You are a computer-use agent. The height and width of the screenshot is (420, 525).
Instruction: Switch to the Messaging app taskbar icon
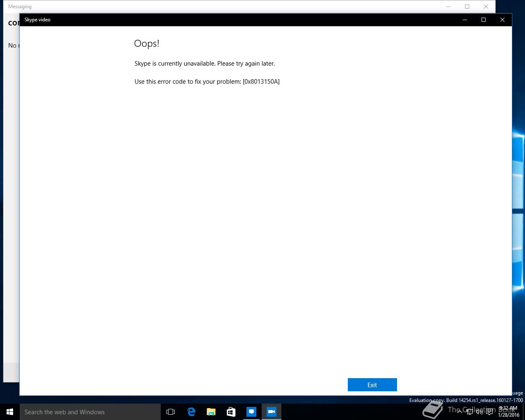(251, 412)
